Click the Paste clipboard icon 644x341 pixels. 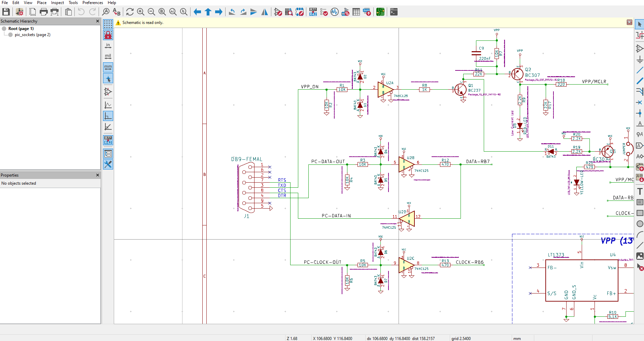coord(68,12)
